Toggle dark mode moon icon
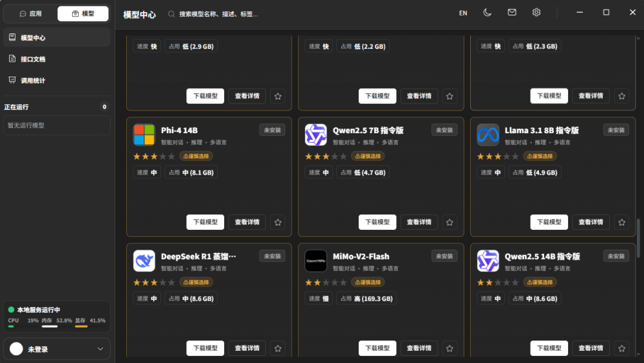 [487, 13]
